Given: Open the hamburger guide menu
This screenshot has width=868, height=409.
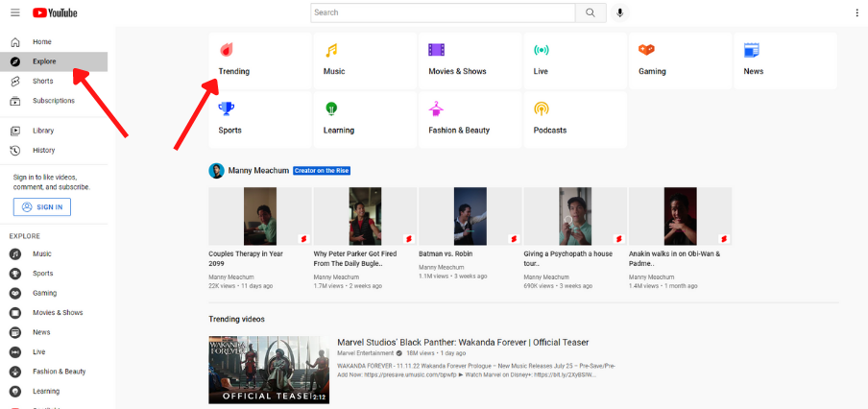Looking at the screenshot, I should pos(14,12).
